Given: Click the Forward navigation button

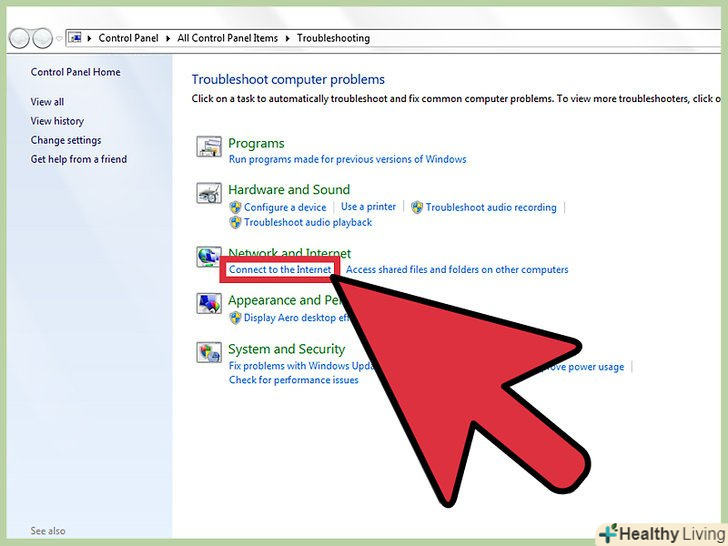Looking at the screenshot, I should point(43,38).
